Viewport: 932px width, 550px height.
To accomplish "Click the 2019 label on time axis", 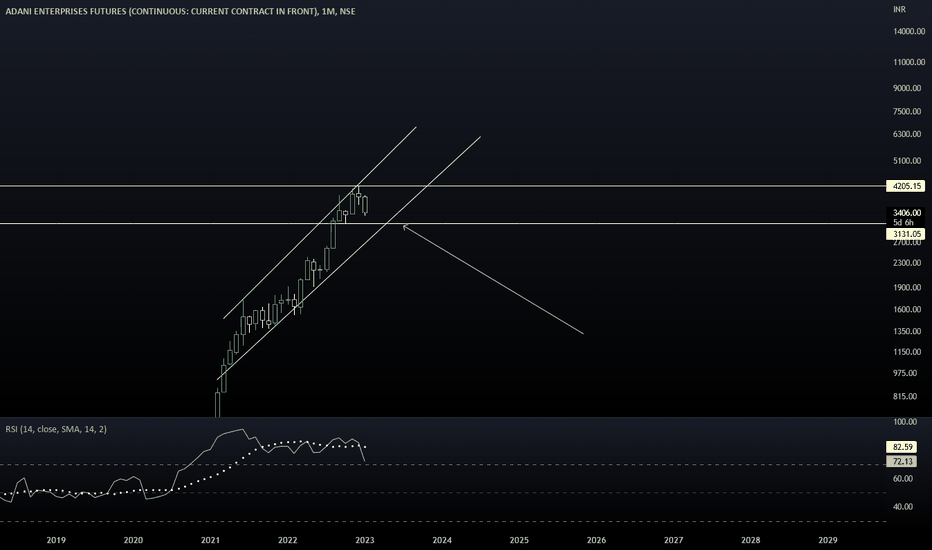I will (56, 540).
